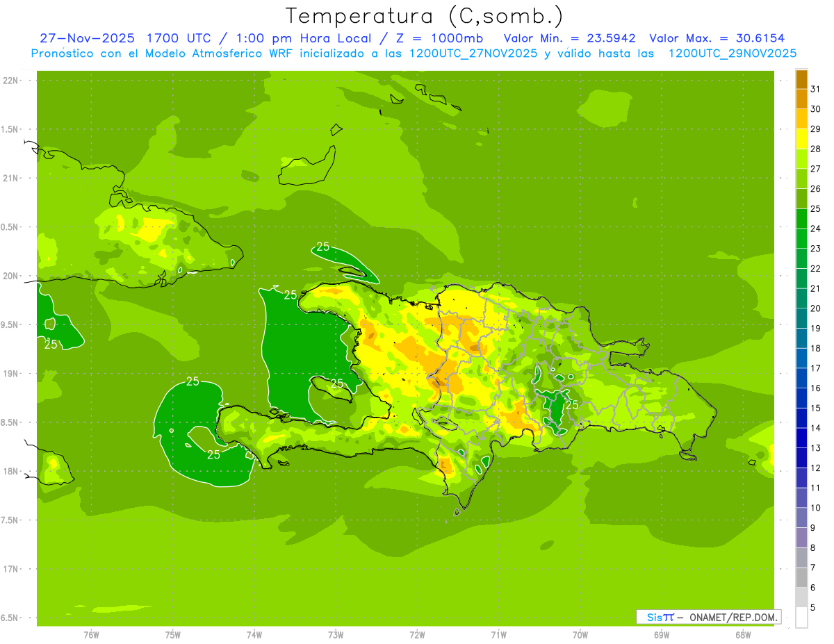The height and width of the screenshot is (644, 834).
Task: Click the legend label 16
Action: (815, 388)
